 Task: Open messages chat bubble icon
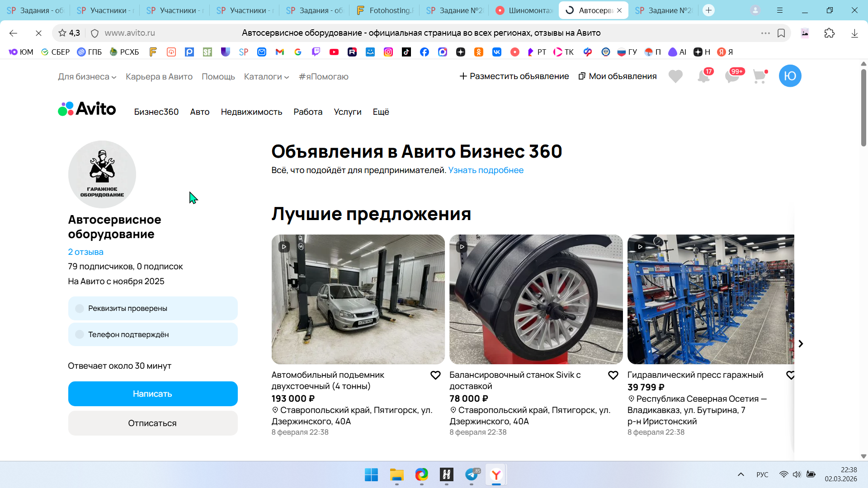[x=732, y=76]
